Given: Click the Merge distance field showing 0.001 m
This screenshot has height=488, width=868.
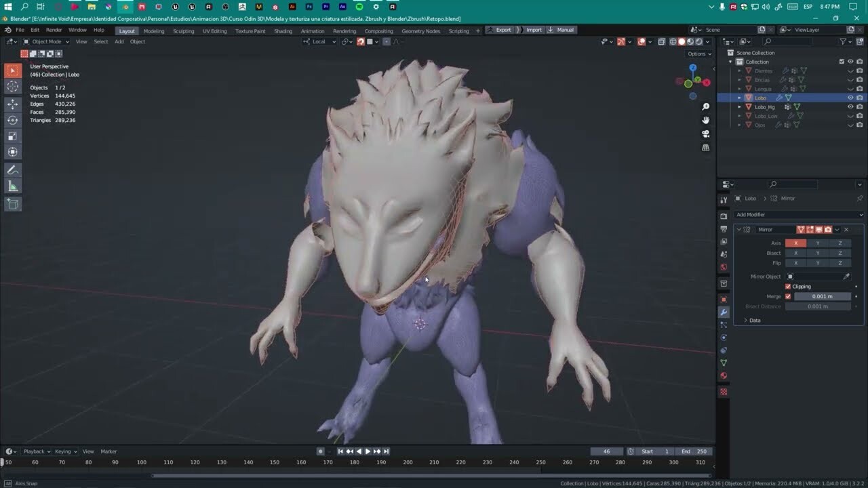Looking at the screenshot, I should [x=823, y=296].
